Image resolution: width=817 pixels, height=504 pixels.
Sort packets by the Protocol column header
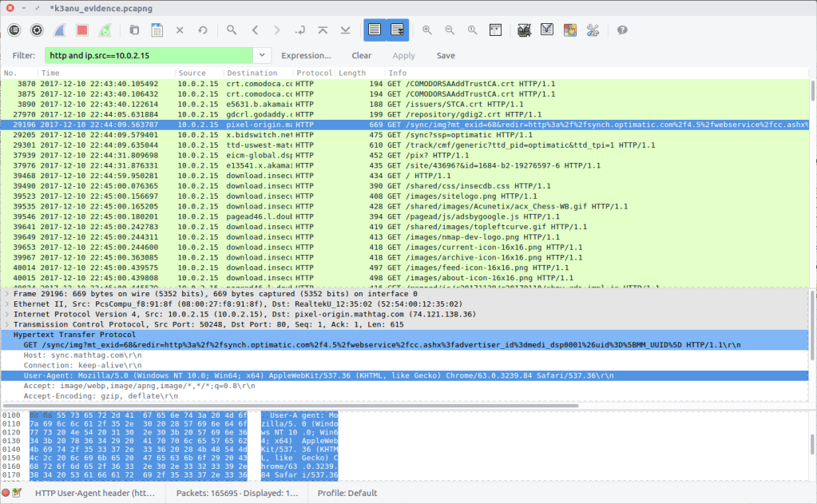click(x=313, y=73)
